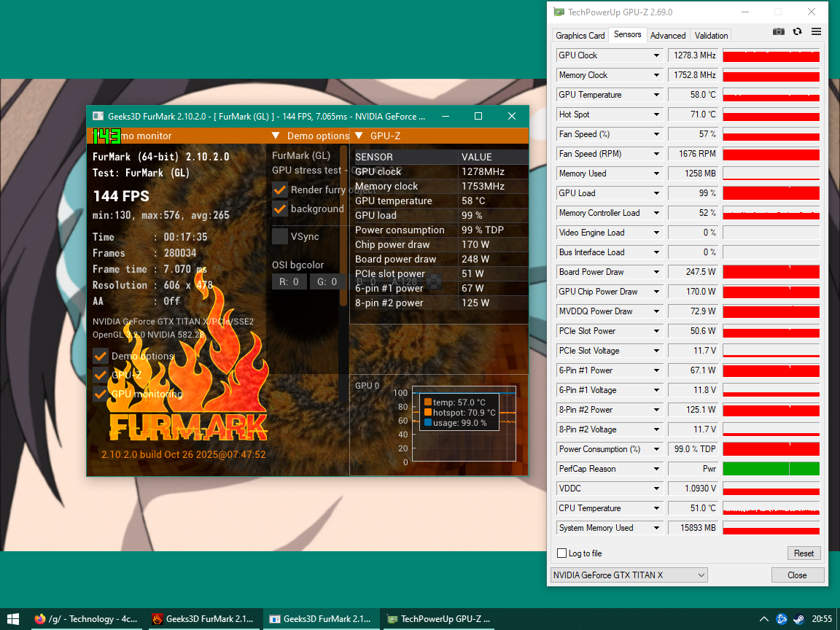The height and width of the screenshot is (630, 840).
Task: Click the 1278.3 MHz GPU Clock value
Action: (x=693, y=55)
